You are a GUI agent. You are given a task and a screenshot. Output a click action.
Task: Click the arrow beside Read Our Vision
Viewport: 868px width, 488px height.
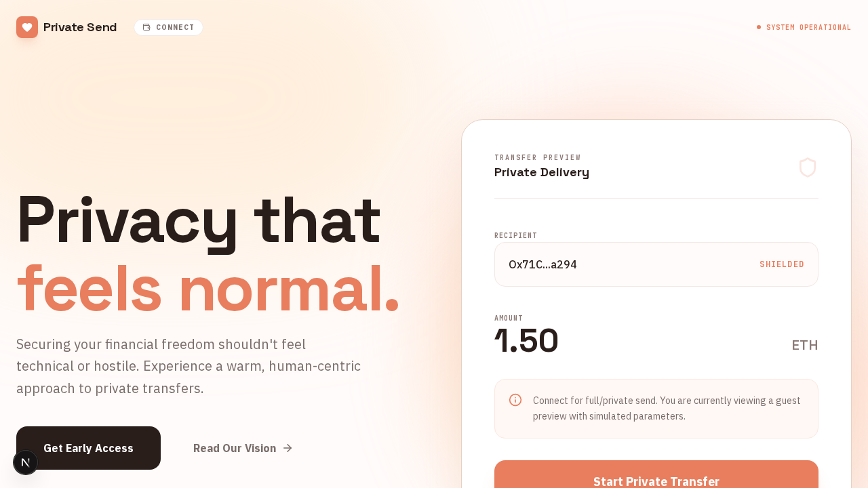click(288, 448)
